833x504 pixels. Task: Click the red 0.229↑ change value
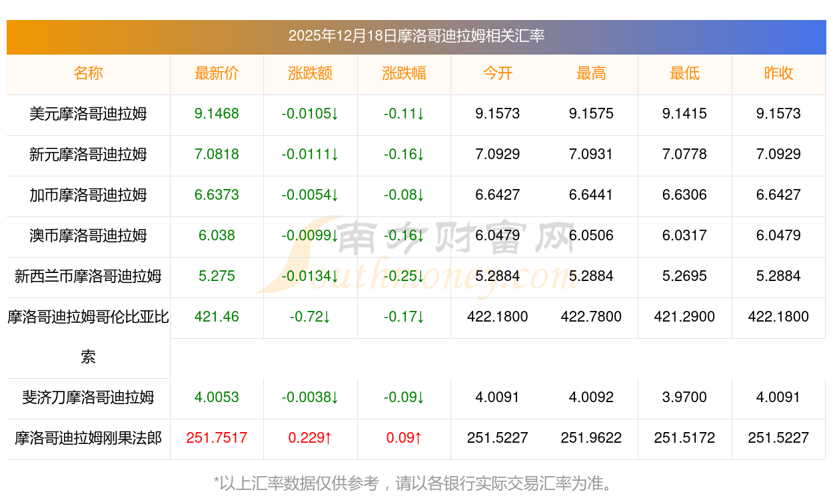click(310, 438)
